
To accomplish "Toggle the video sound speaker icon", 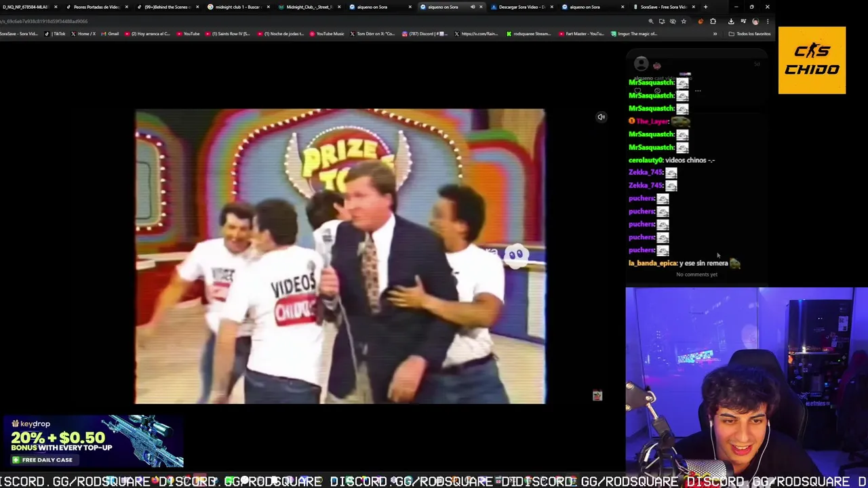I will point(601,117).
